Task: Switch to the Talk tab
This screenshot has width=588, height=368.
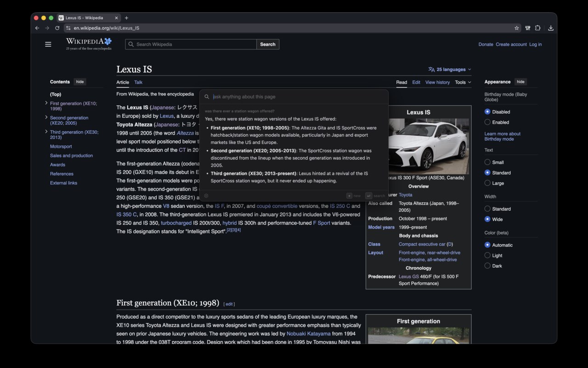Action: 138,82
